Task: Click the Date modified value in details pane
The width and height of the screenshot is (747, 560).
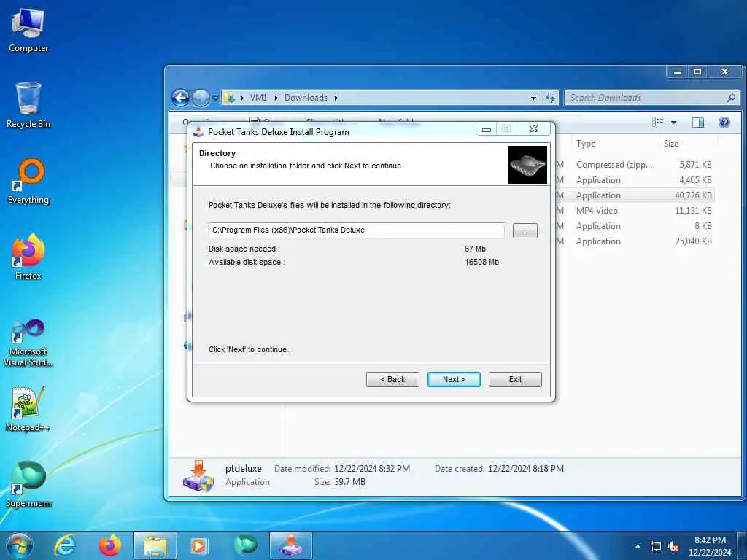Action: 372,469
